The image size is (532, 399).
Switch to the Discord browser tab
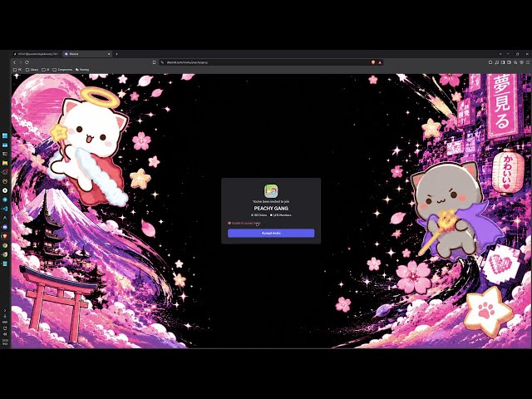[87, 54]
